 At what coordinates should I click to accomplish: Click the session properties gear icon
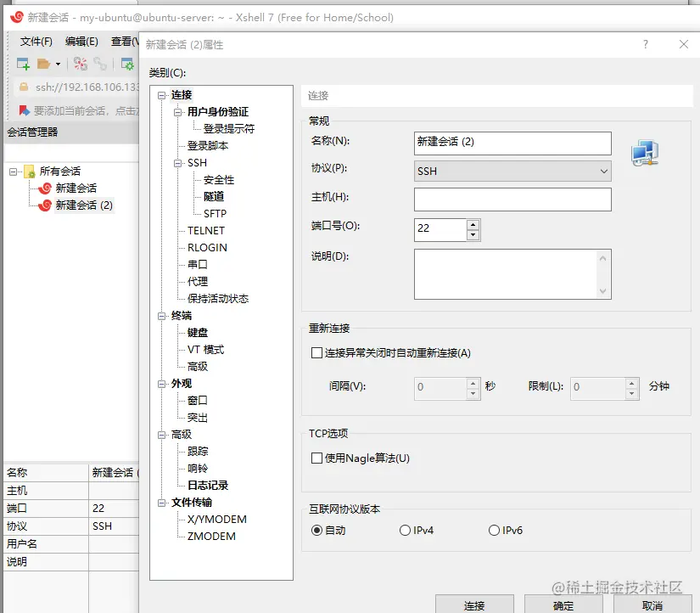[127, 64]
